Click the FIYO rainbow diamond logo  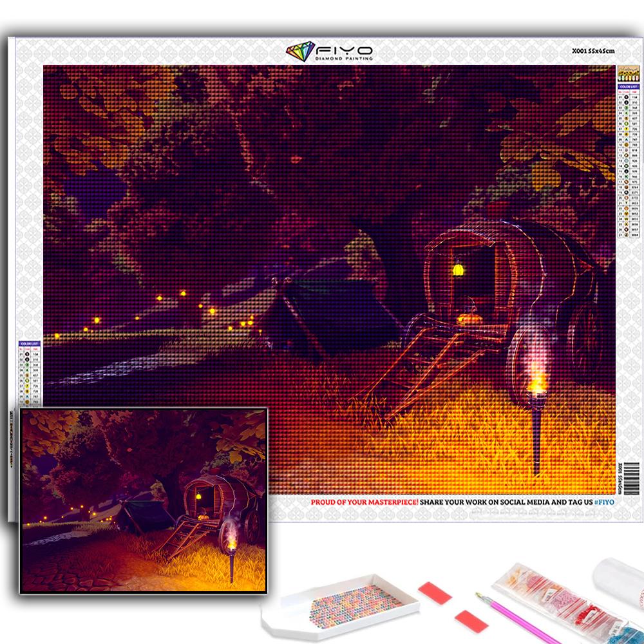300,52
